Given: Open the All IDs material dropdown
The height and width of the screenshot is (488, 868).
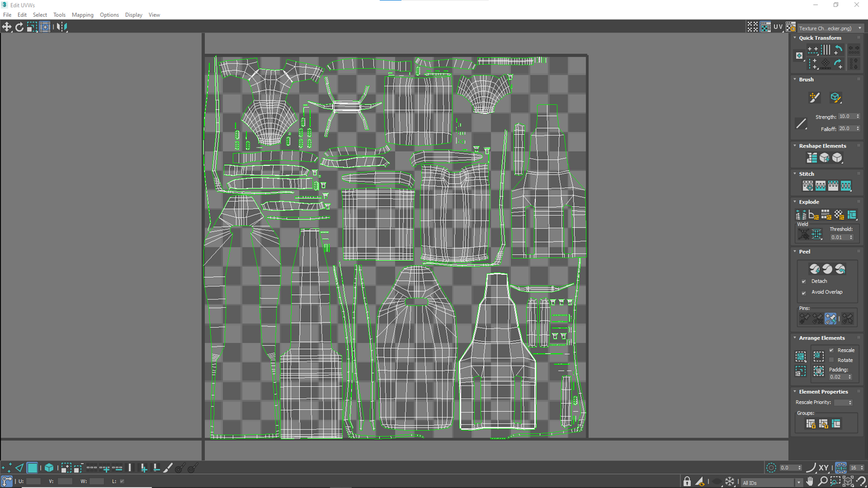Looking at the screenshot, I should point(771,482).
